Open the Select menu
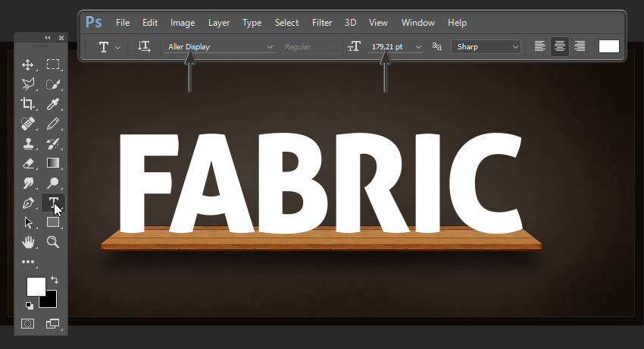644x349 pixels. [x=286, y=23]
